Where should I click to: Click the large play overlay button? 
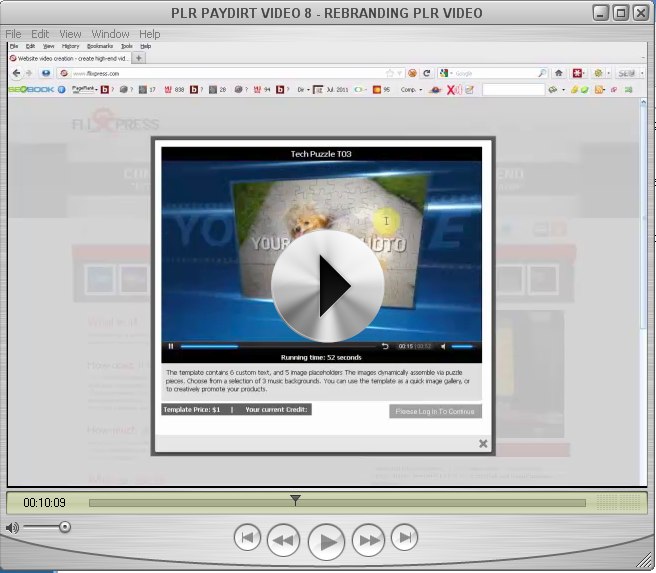(x=328, y=286)
